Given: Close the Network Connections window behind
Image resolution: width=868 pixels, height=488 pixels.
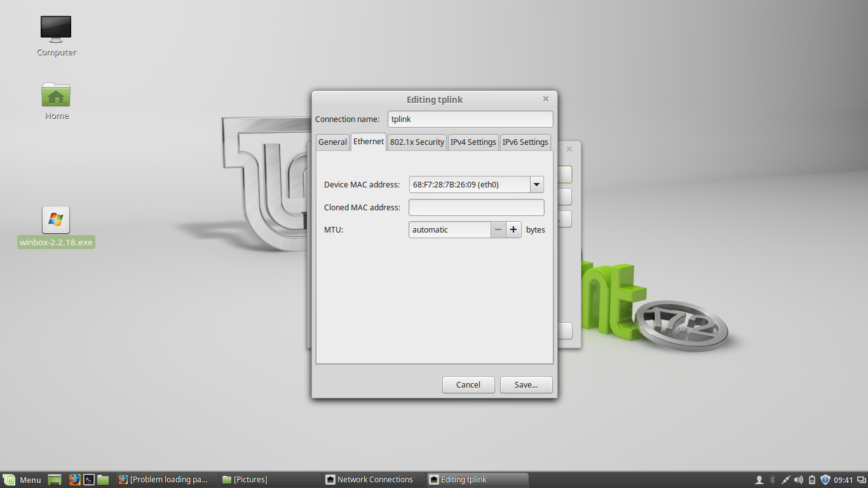Looking at the screenshot, I should point(569,149).
